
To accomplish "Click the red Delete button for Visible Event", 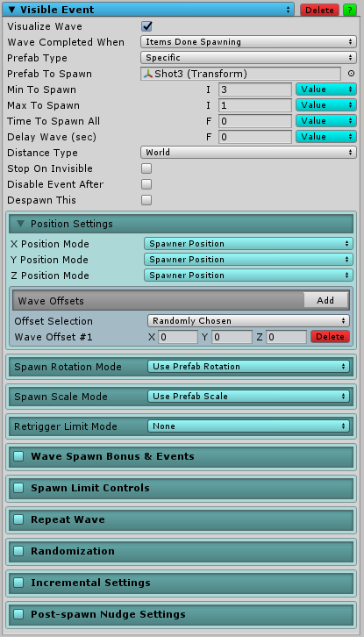I will pos(320,10).
